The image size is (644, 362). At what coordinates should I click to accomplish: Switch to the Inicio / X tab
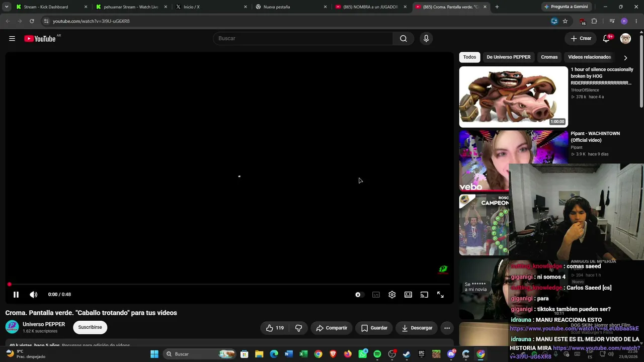click(211, 7)
